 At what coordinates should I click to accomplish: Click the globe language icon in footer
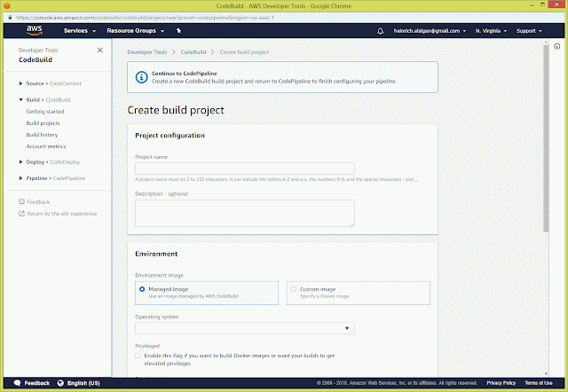(60, 383)
